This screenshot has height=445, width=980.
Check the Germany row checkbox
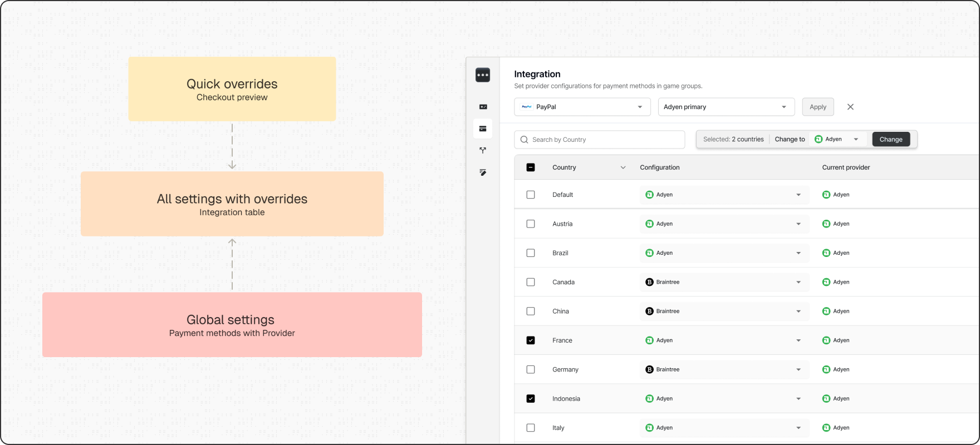pos(531,369)
